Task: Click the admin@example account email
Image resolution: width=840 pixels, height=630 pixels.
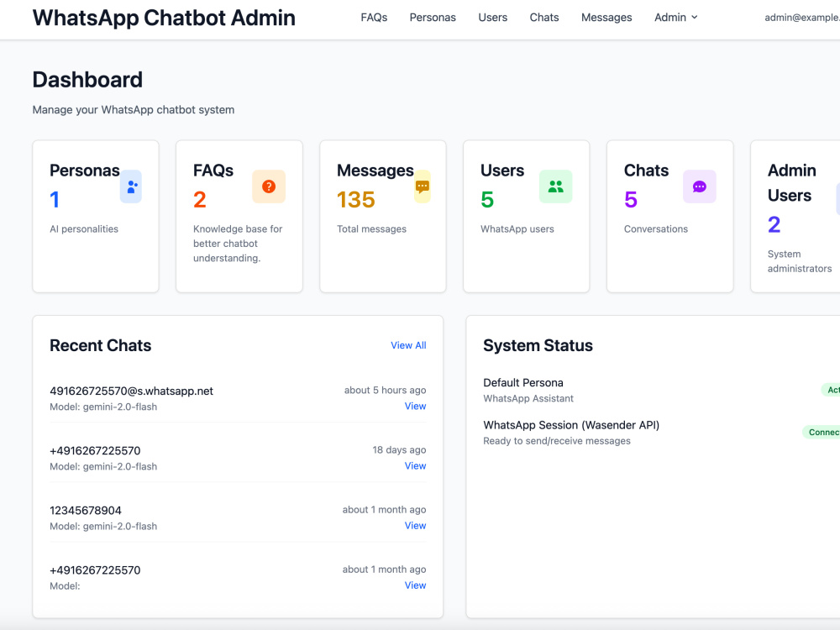Action: (x=802, y=17)
